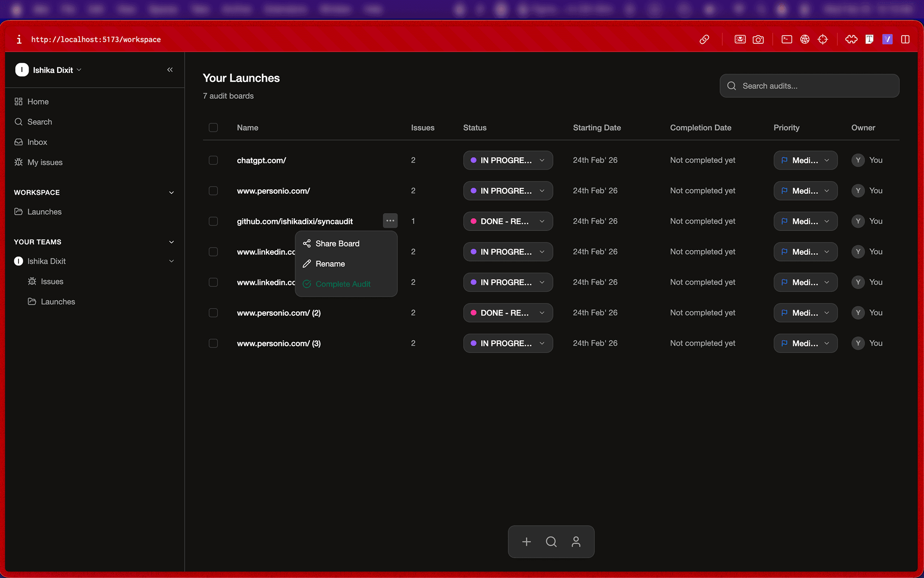
Task: Open the three-dots menu on github.com row
Action: [x=390, y=221]
